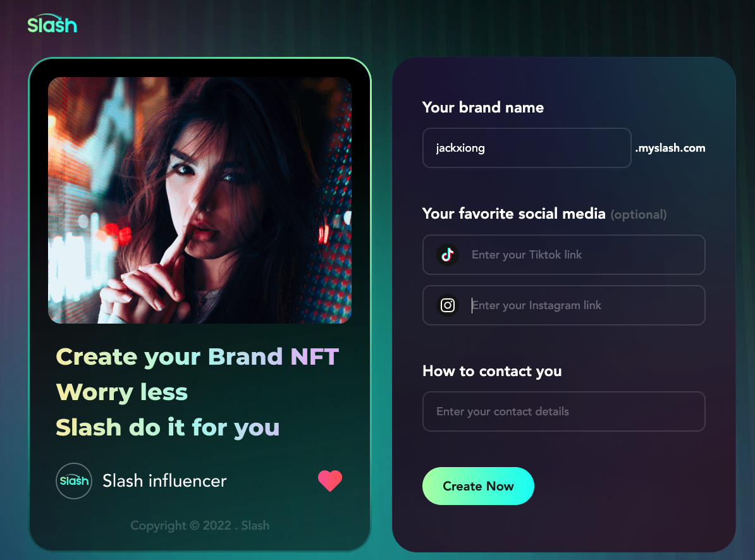The image size is (755, 560).
Task: Click the Copyright 2022 Slash footer text
Action: 200,525
